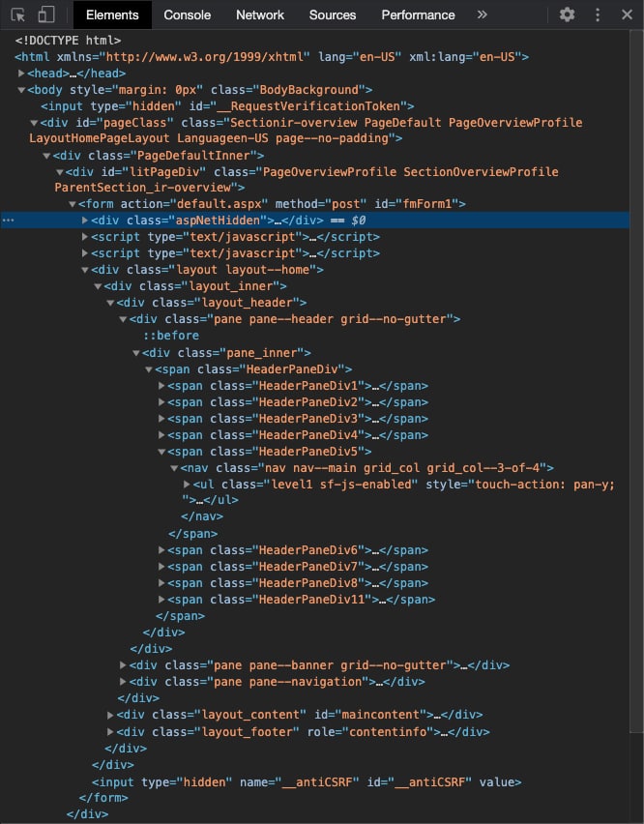644x824 pixels.
Task: Select the html xmlns element row
Action: coord(272,57)
